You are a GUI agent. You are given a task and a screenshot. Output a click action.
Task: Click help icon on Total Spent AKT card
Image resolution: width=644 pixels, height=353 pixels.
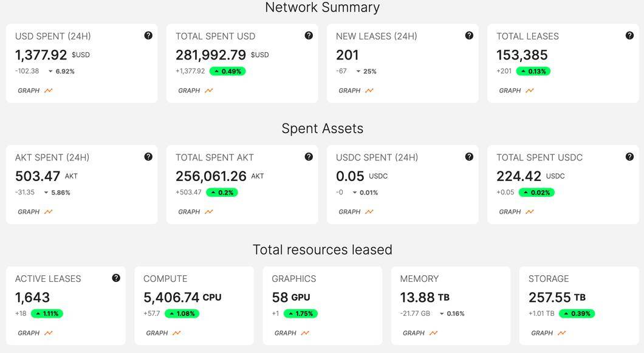tap(309, 157)
